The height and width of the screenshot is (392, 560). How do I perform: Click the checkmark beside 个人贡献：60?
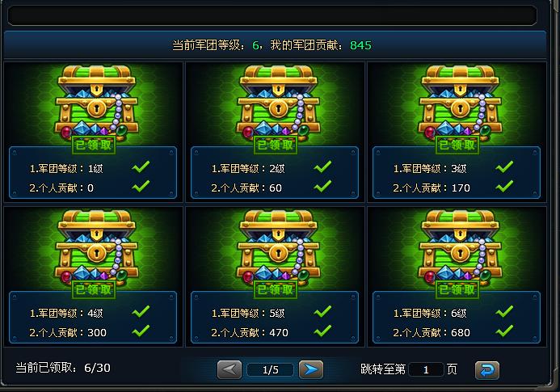tap(323, 186)
